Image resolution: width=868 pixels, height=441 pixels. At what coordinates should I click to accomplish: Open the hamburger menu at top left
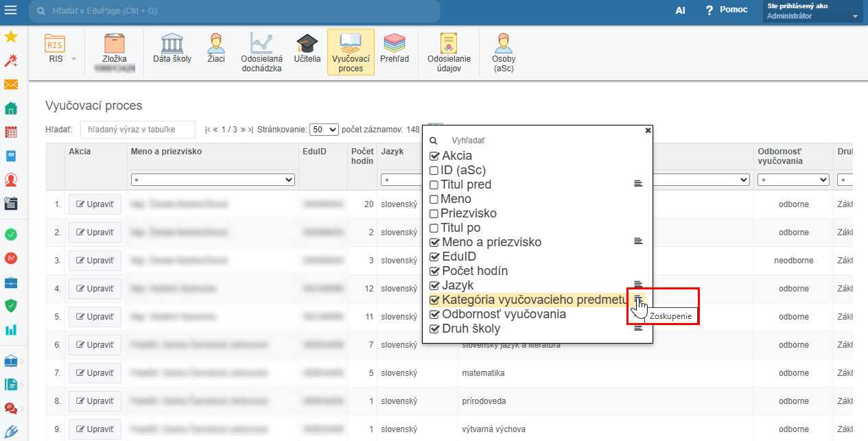11,10
